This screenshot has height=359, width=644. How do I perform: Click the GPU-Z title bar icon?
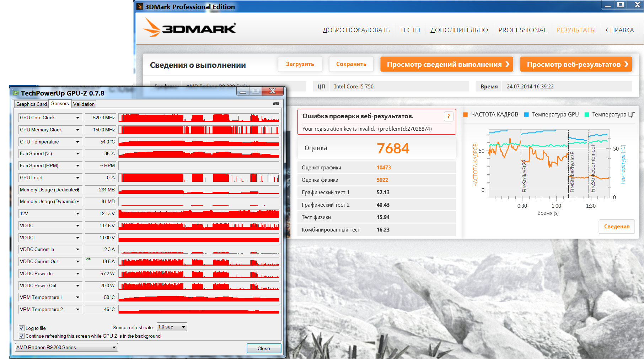point(16,93)
